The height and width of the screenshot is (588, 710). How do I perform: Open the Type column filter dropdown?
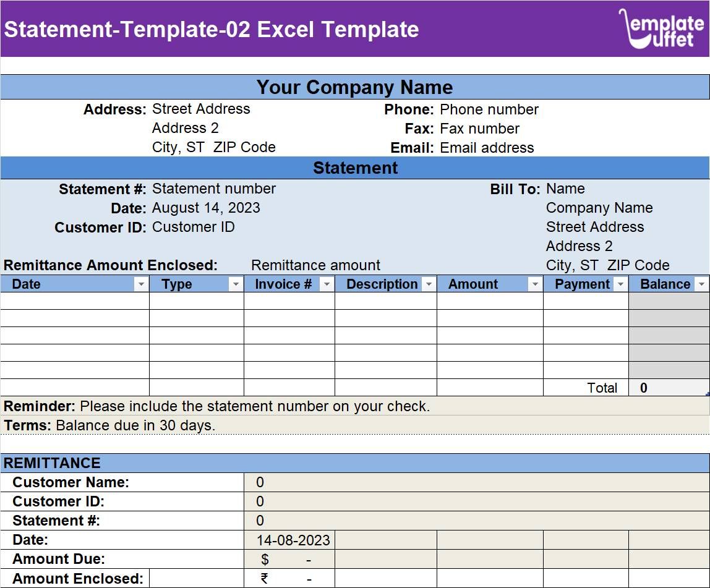point(236,284)
